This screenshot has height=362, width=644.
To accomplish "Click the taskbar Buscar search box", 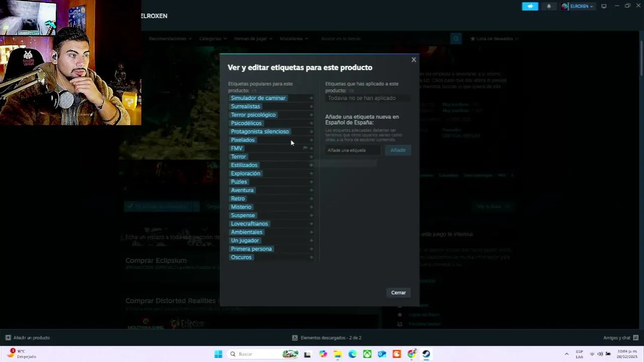I will (263, 354).
